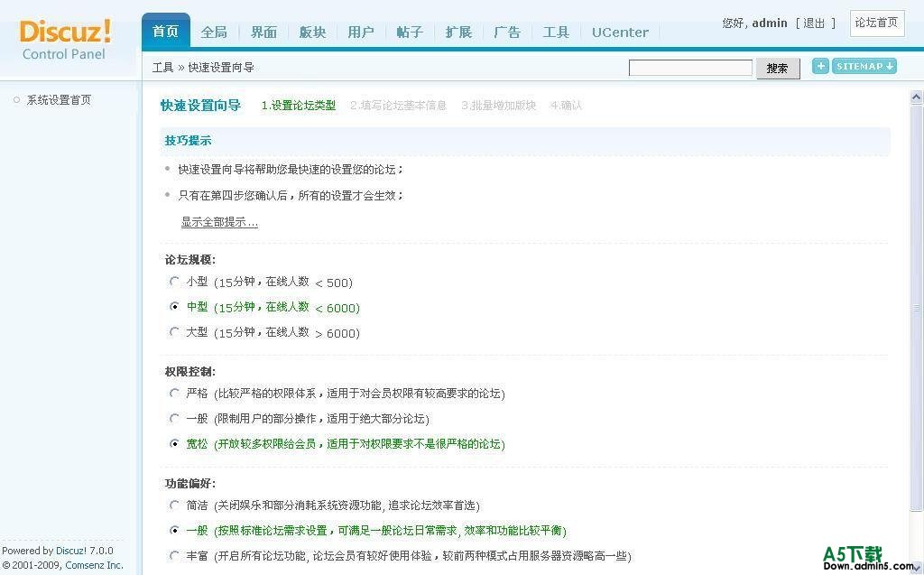Click the Discuz! Control Panel logo

pyautogui.click(x=65, y=40)
